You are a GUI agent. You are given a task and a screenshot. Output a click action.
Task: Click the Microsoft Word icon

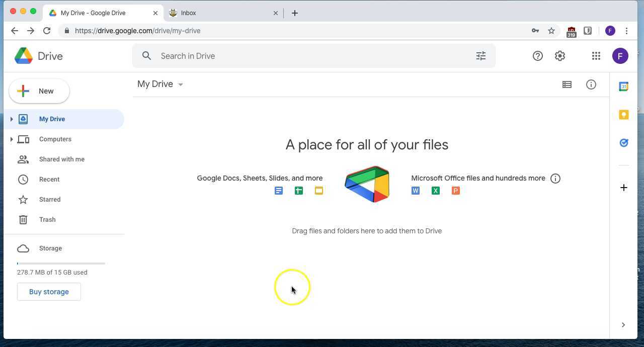pyautogui.click(x=415, y=191)
